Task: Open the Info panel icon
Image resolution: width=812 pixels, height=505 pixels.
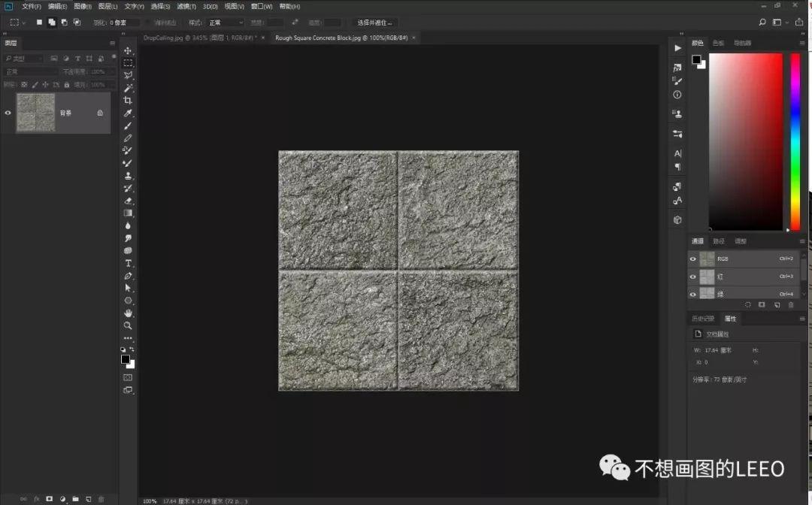Action: point(677,95)
